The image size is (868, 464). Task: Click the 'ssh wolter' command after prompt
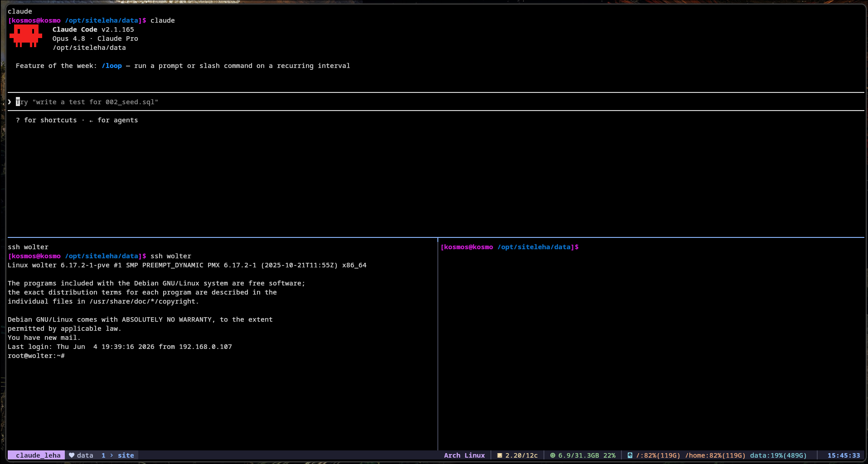171,256
